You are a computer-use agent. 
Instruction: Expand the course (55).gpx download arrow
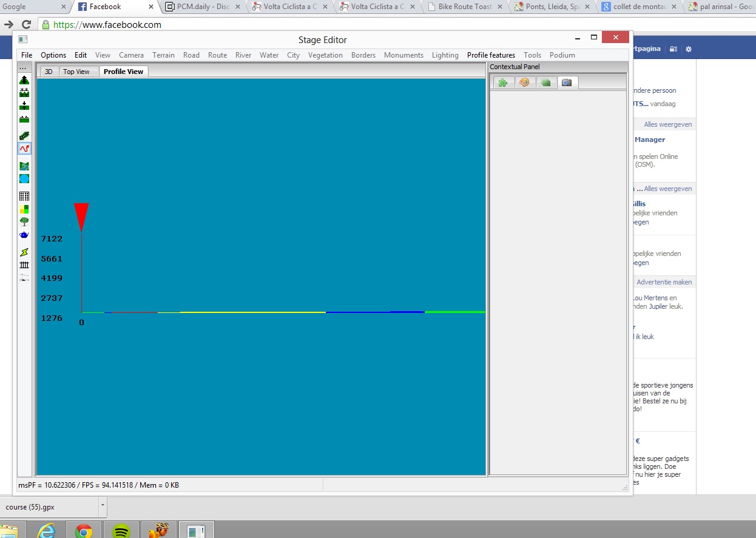pyautogui.click(x=103, y=505)
